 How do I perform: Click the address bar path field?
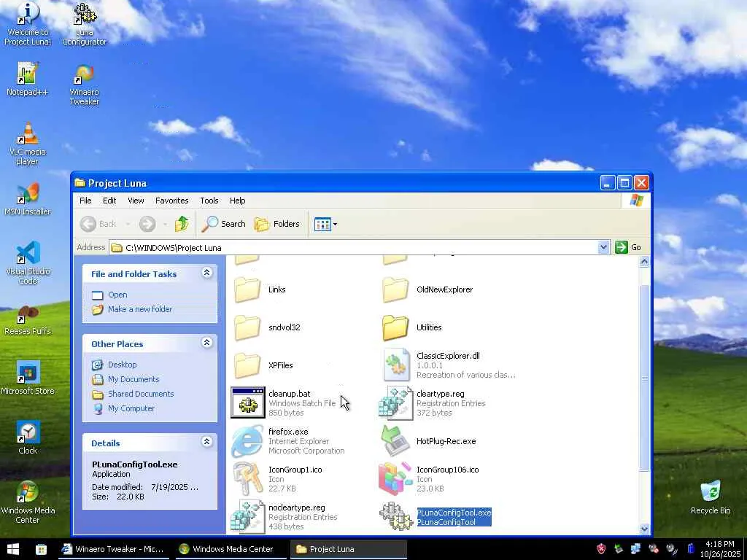coord(353,247)
